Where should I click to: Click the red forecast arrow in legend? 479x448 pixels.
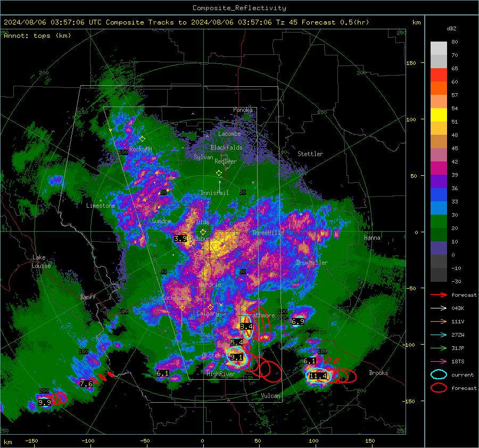point(439,295)
